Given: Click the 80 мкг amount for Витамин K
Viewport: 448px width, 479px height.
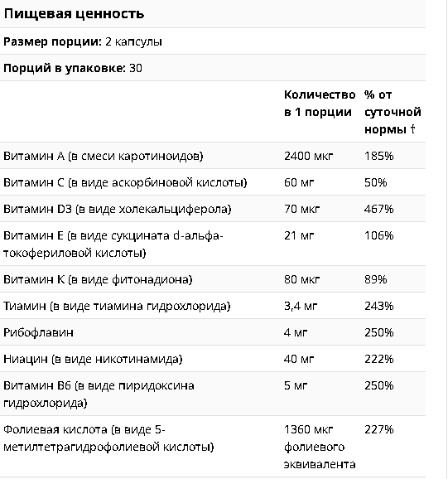Looking at the screenshot, I should [x=301, y=279].
